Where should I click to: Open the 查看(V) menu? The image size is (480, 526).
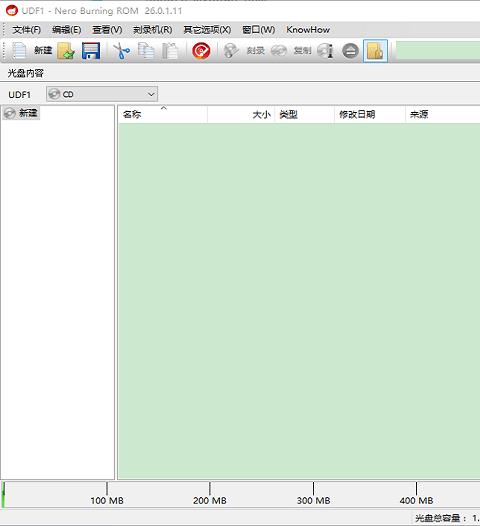point(107,30)
